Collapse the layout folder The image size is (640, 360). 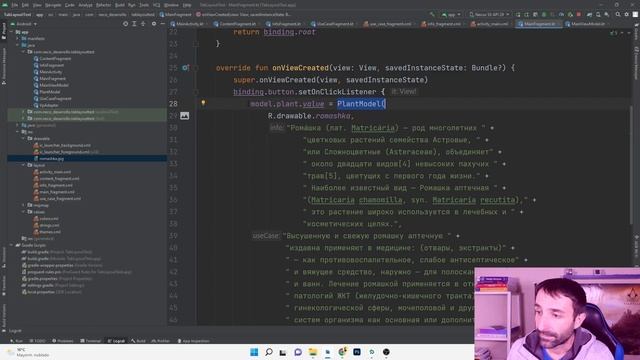click(23, 165)
